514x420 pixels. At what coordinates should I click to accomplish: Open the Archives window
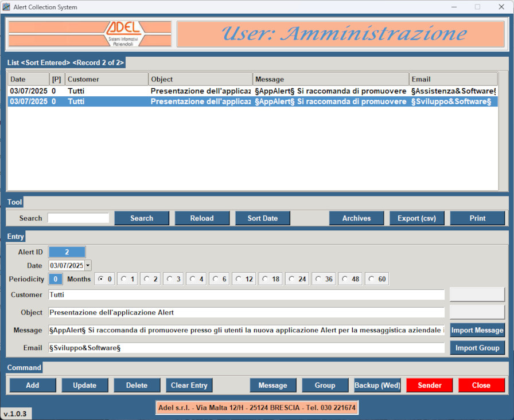coord(356,218)
